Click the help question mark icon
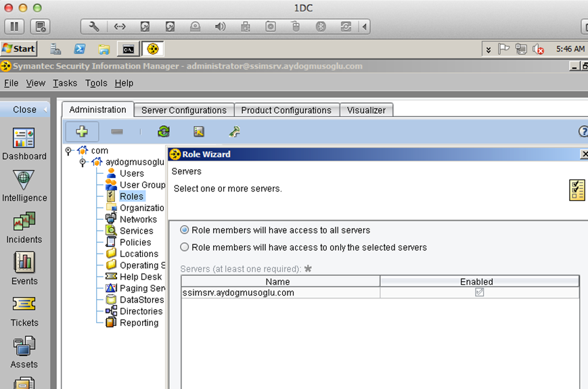Viewport: 588px width, 389px height. click(583, 131)
